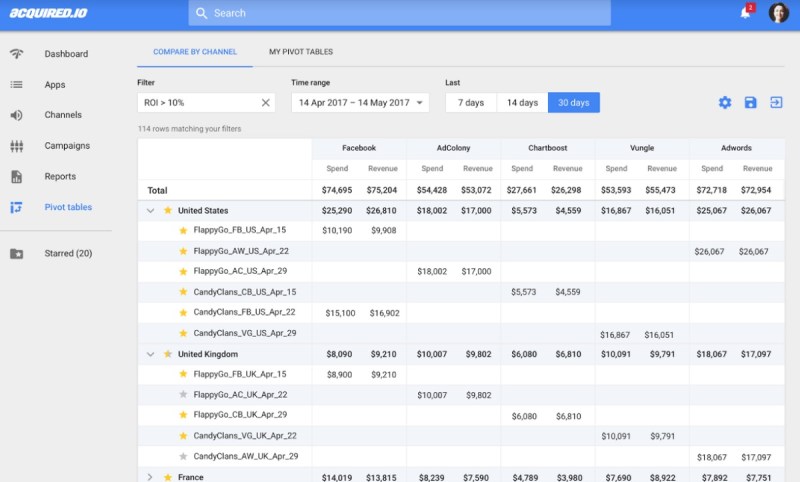Click the Vungle column header
This screenshot has width=800, height=482.
[642, 148]
